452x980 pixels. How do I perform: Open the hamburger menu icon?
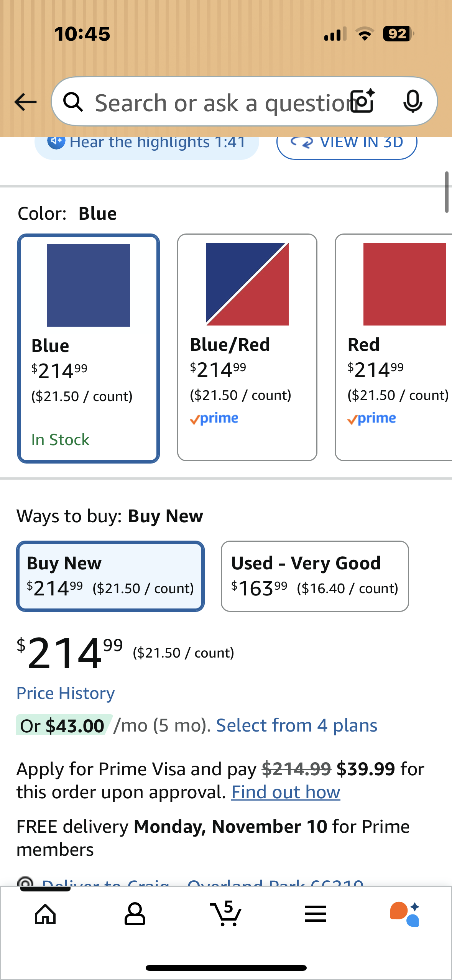click(316, 914)
